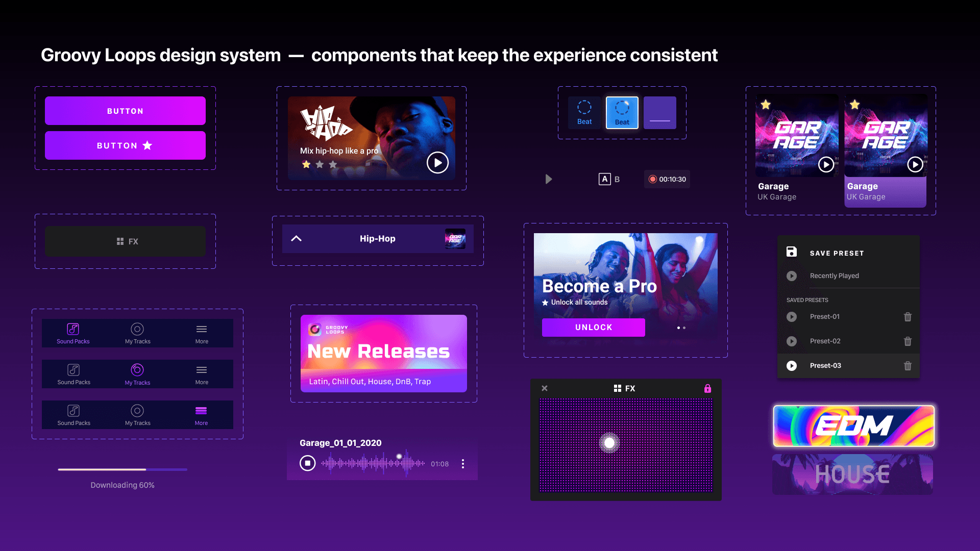
Task: Click the Downloading 60% progress bar
Action: [x=122, y=469]
